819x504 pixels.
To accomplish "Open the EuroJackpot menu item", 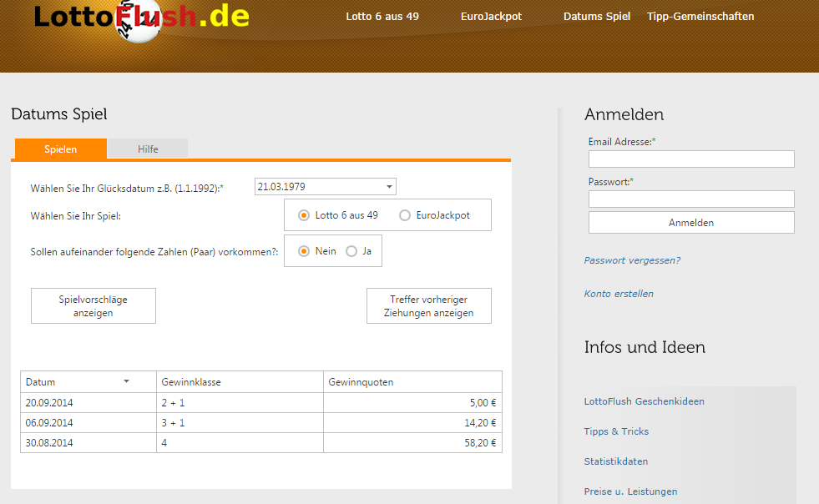I will pyautogui.click(x=491, y=16).
